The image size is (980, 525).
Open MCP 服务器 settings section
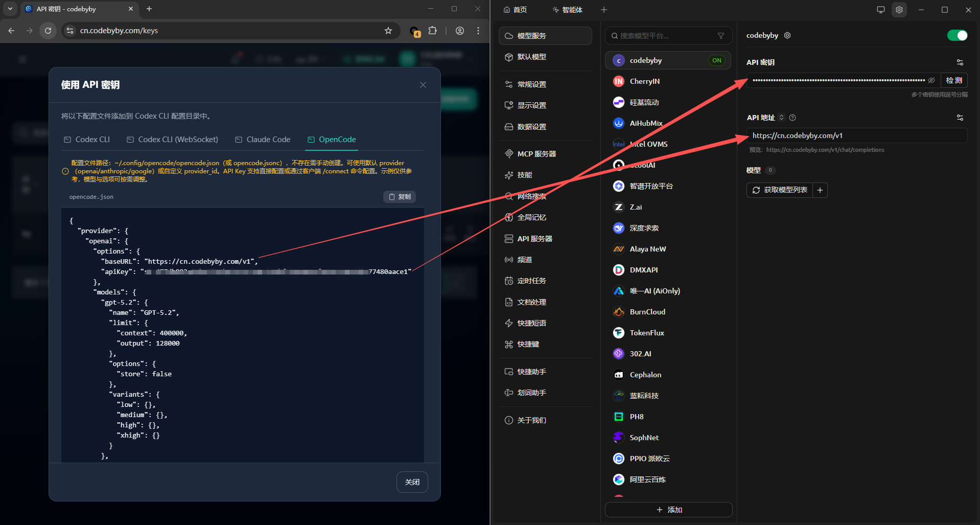click(545, 154)
